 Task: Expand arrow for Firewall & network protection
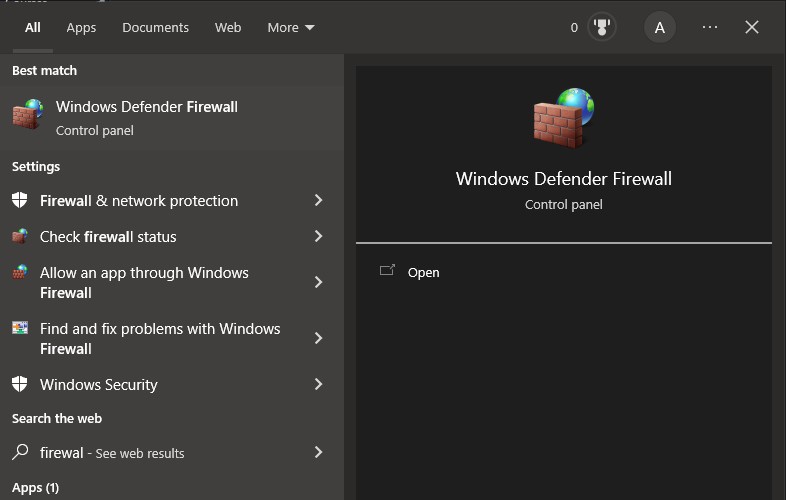coord(318,200)
